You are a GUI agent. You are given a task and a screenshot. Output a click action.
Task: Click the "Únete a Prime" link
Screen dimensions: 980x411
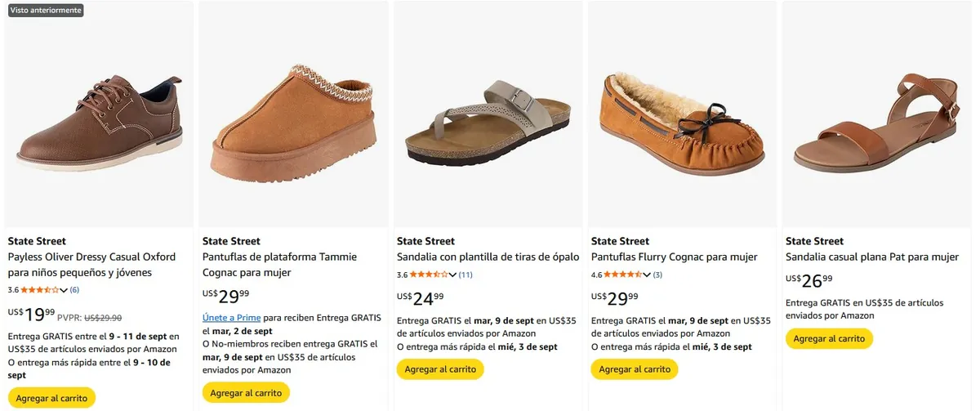[x=231, y=317]
